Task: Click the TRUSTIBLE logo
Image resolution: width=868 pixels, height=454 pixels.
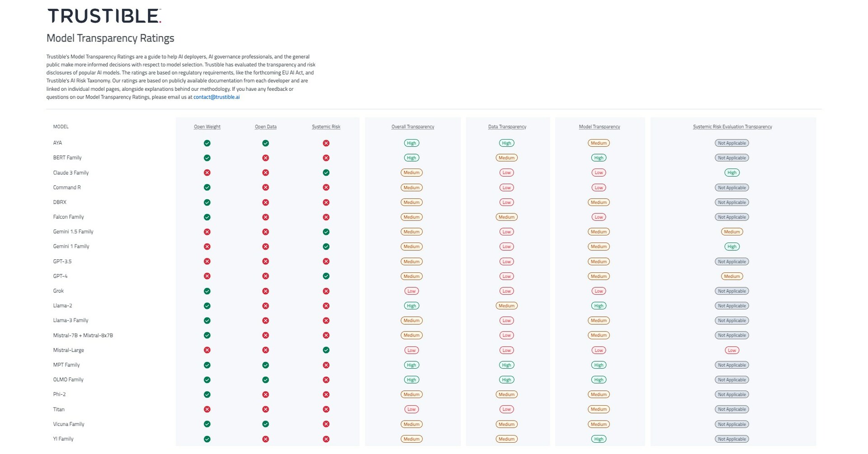Action: click(104, 15)
